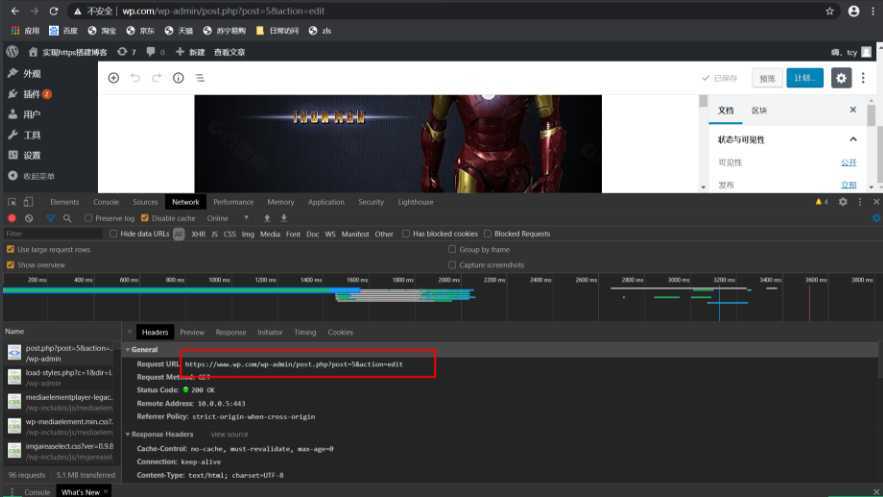The height and width of the screenshot is (497, 883).
Task: Open DevTools more options vertical dots
Action: (x=860, y=202)
